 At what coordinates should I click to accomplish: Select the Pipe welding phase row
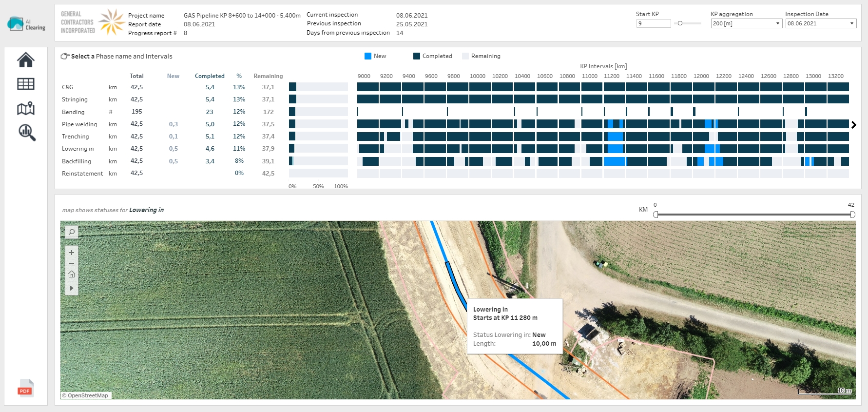click(x=79, y=124)
